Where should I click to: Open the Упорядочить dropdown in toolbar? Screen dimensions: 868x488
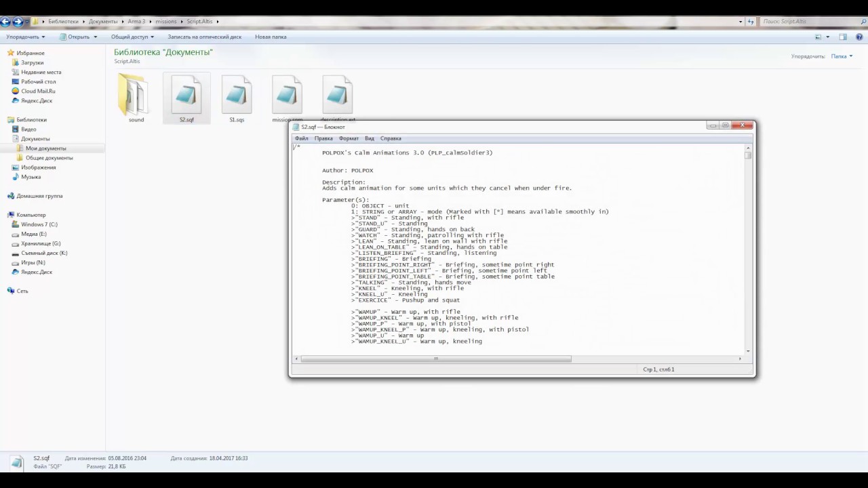tap(26, 37)
